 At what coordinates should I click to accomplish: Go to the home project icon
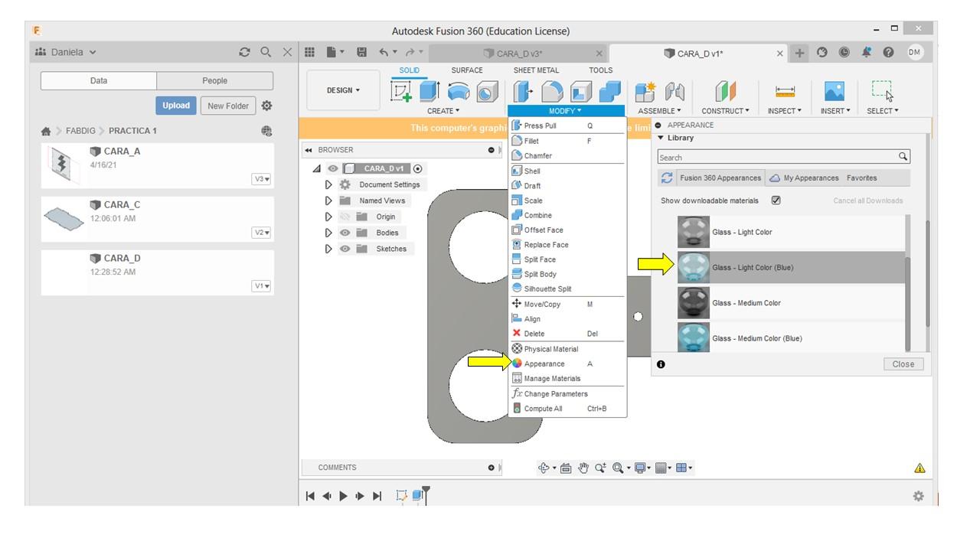(x=46, y=131)
